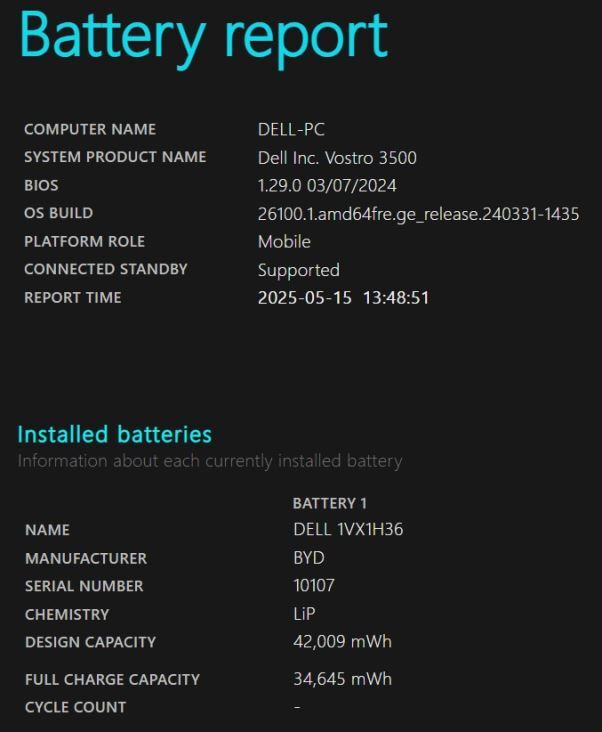Viewport: 602px width, 732px height.
Task: Click the Installed batteries section heading
Action: (x=115, y=434)
